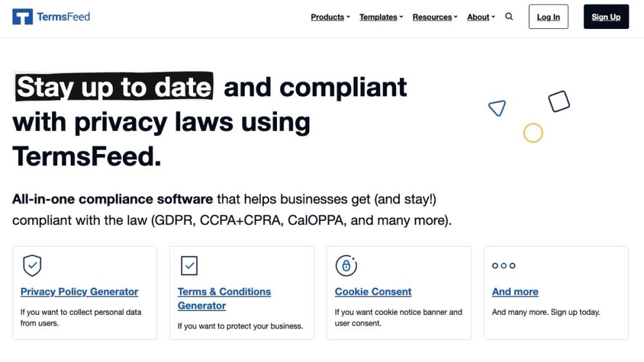The image size is (644, 362).
Task: Open the Cookie Consent link
Action: pos(373,291)
